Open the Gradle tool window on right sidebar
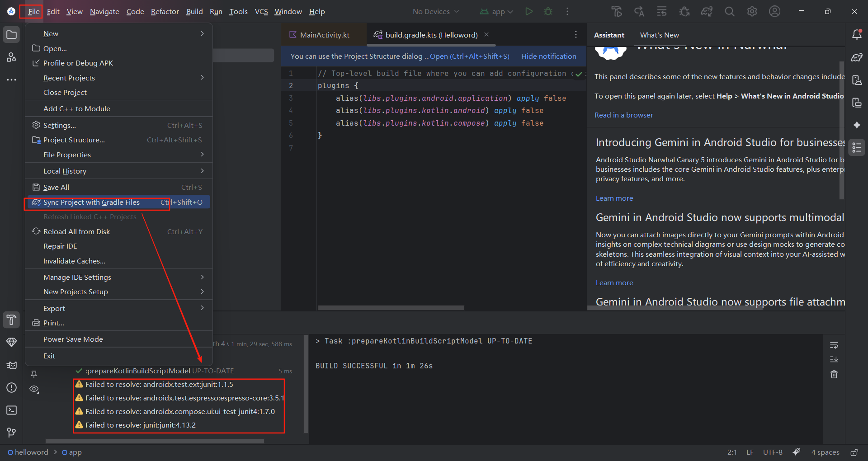Image resolution: width=868 pixels, height=461 pixels. [x=857, y=57]
